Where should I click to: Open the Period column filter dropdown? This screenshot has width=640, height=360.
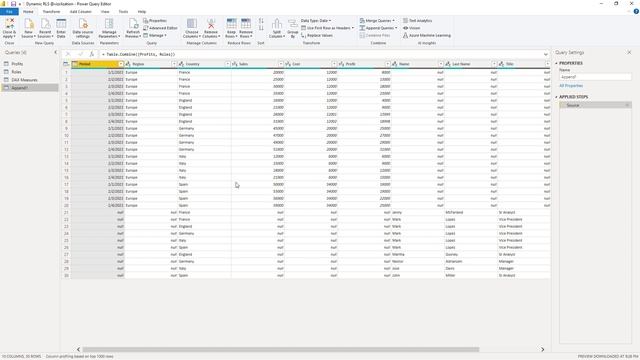121,64
